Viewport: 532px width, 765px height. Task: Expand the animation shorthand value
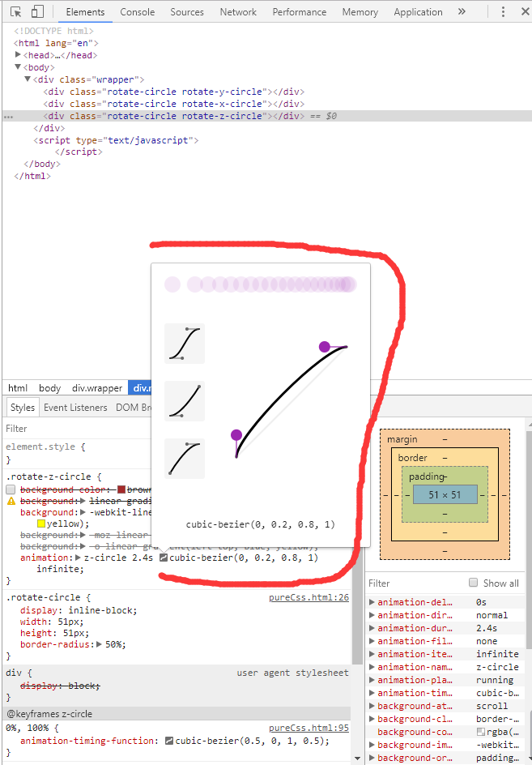(x=78, y=558)
